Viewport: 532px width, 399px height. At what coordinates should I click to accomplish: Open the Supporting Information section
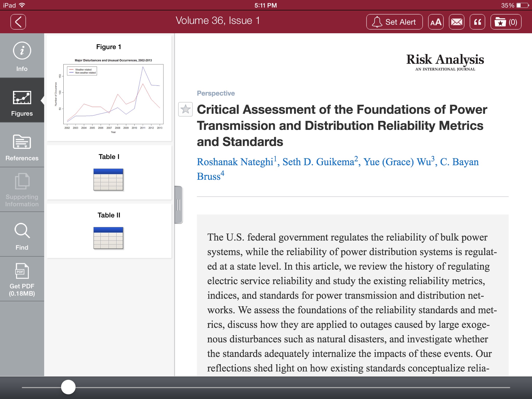coord(22,190)
